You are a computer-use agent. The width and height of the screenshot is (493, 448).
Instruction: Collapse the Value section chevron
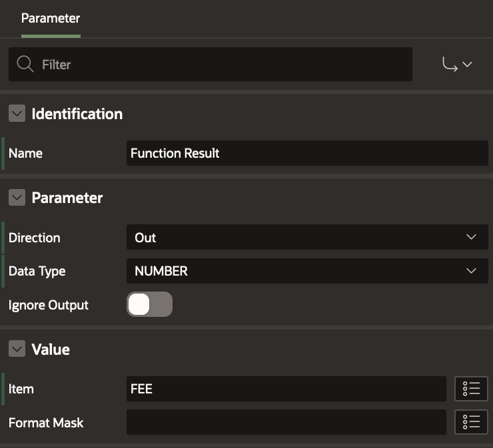point(17,349)
